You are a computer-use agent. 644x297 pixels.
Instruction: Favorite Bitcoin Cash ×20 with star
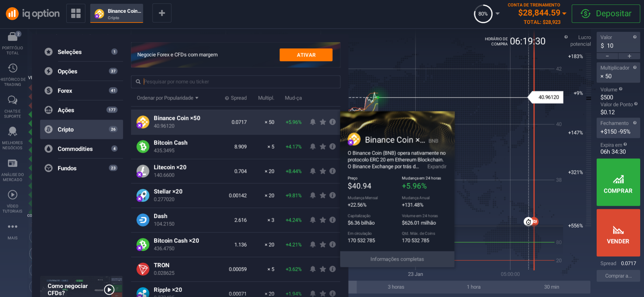pos(323,244)
